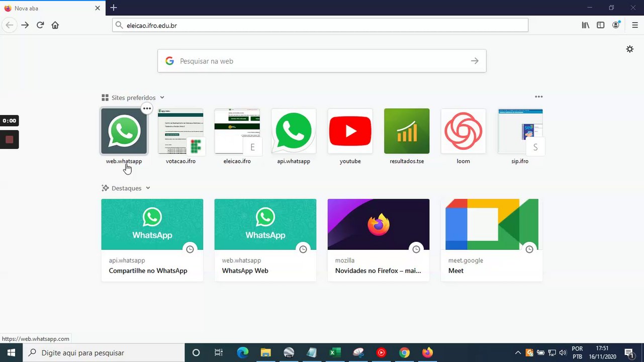Open the volume control in tray
644x362 pixels.
click(563, 352)
